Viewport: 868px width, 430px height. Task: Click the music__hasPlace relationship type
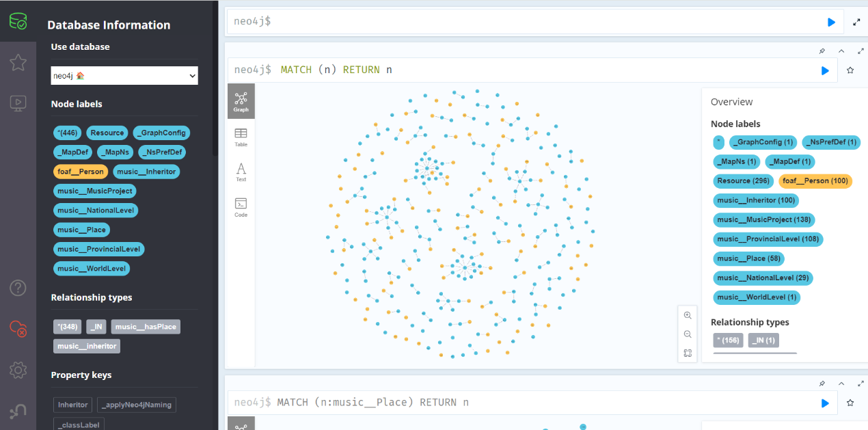click(x=146, y=327)
